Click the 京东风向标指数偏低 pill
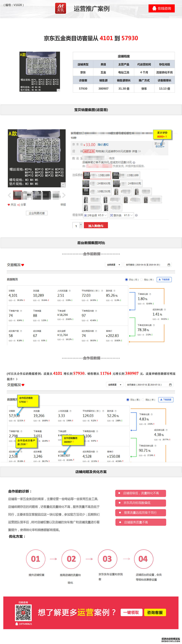The width and height of the screenshot is (182, 644). [x=141, y=503]
